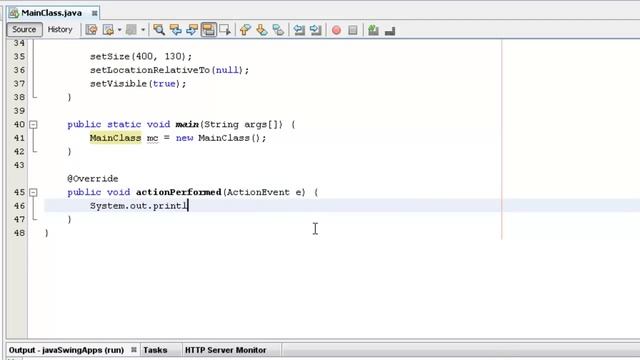Close the Output javaSwingApps tab
Screen dimensions: 640x360
tap(134, 350)
